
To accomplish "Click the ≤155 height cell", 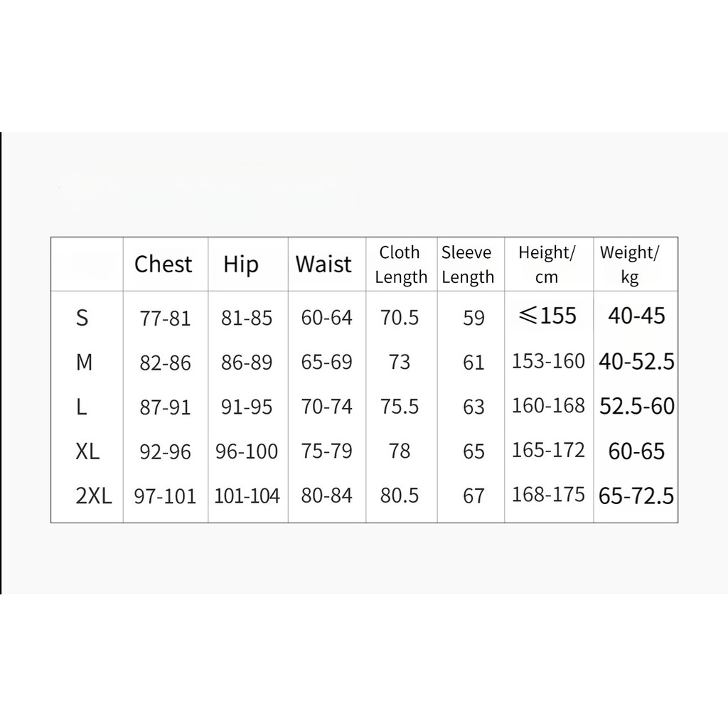I will (547, 316).
